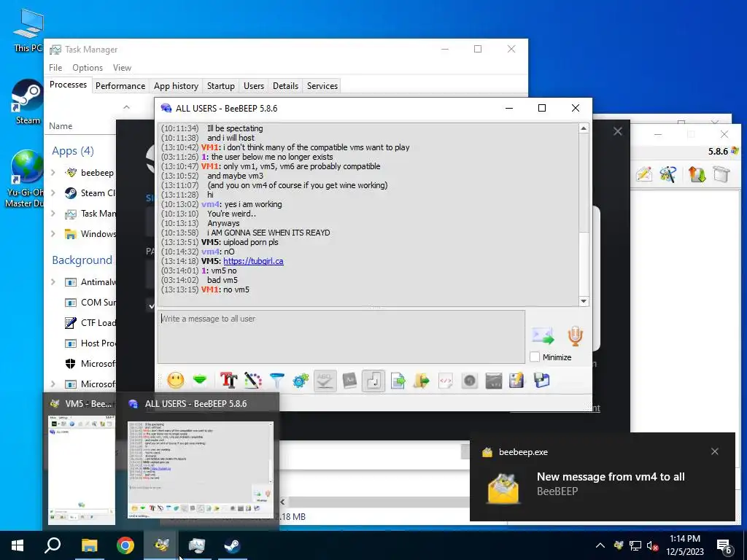Switch to the Startup tab
The width and height of the screenshot is (747, 560).
[x=220, y=86]
